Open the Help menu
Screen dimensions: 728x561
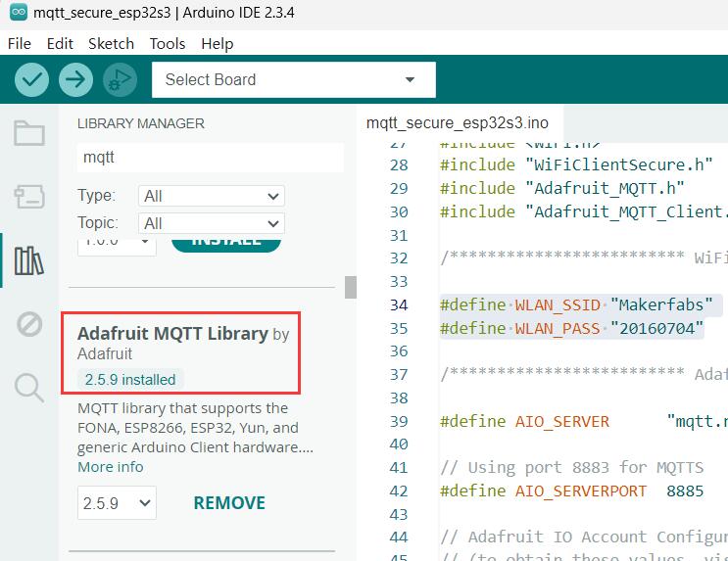(x=217, y=44)
